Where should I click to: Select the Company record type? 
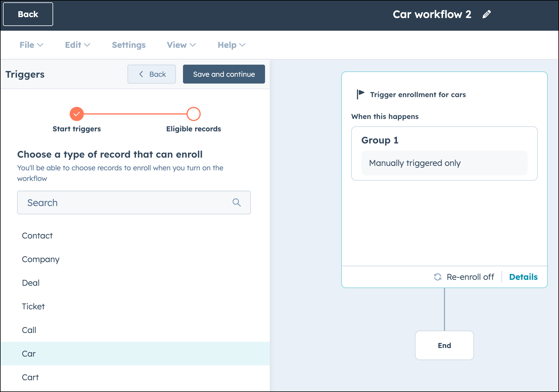point(135,259)
